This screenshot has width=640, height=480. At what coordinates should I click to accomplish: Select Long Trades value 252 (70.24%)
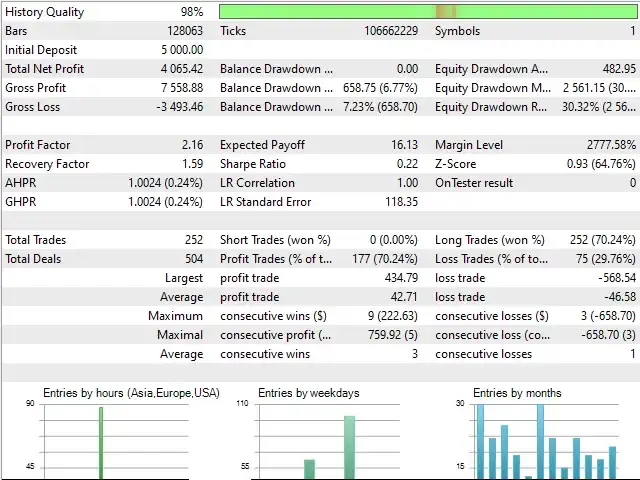pyautogui.click(x=603, y=240)
